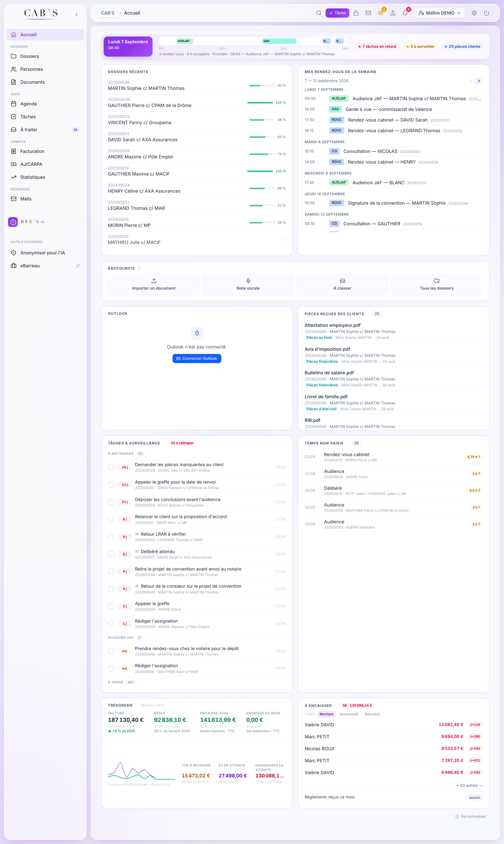Screen dimensions: 504x844
Task: Start a Note vocale
Action: 248,284
